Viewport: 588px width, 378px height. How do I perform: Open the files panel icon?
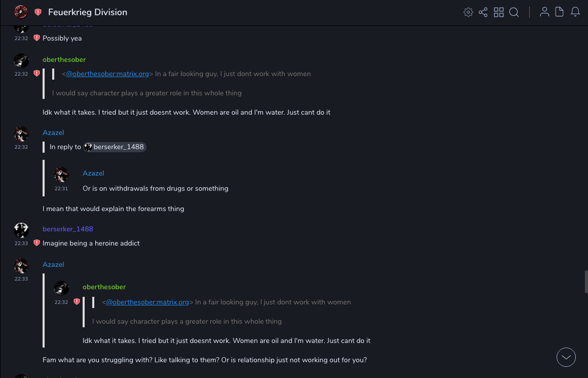point(560,12)
